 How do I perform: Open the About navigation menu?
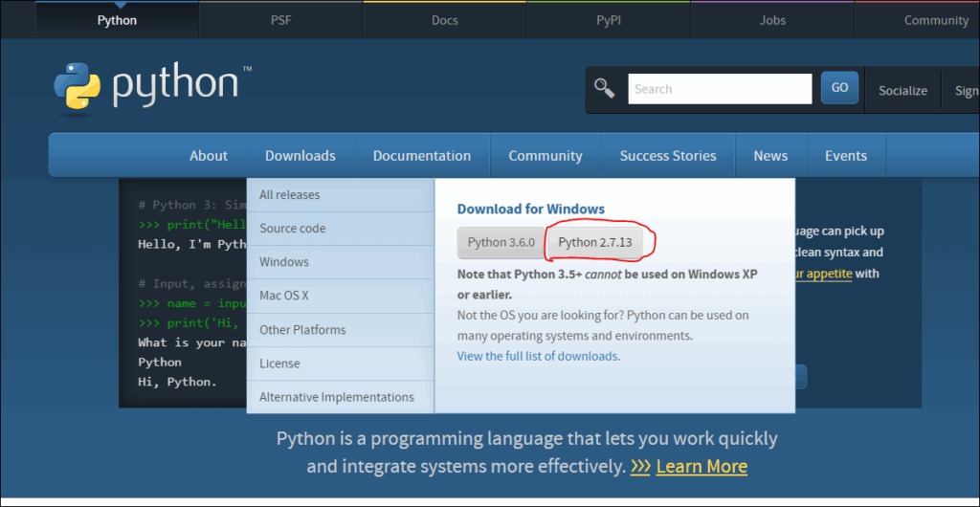tap(209, 156)
